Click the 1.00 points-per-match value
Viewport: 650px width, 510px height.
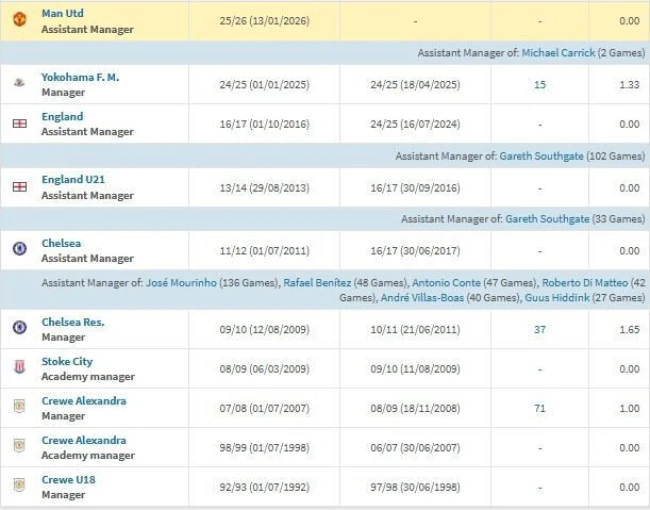[x=629, y=408]
